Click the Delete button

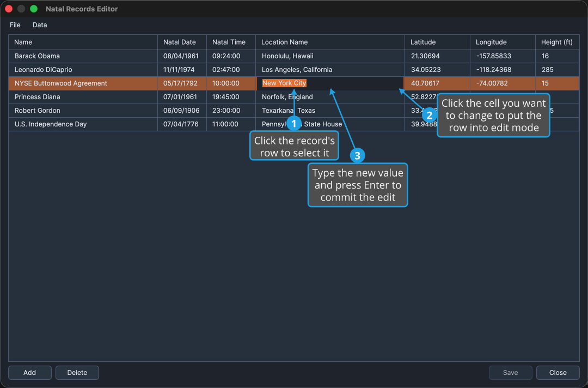(x=77, y=373)
